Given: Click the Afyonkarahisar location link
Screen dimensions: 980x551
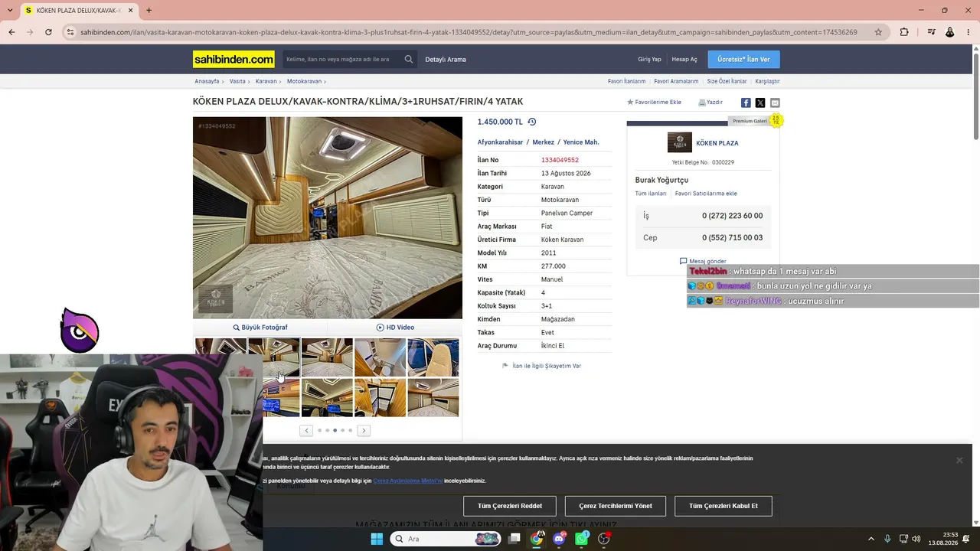Looking at the screenshot, I should tap(500, 142).
